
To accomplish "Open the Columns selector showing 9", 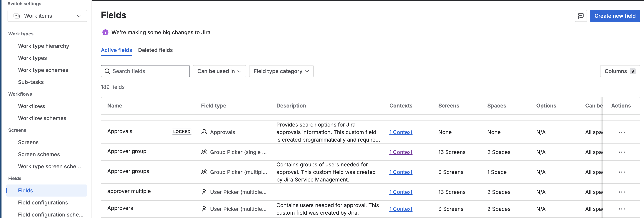I will 620,71.
